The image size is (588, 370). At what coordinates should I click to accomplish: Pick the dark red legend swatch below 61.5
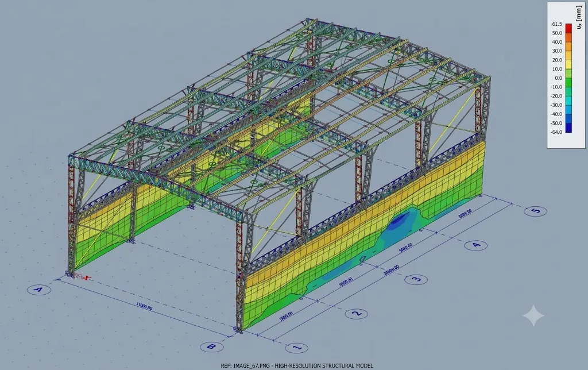568,28
